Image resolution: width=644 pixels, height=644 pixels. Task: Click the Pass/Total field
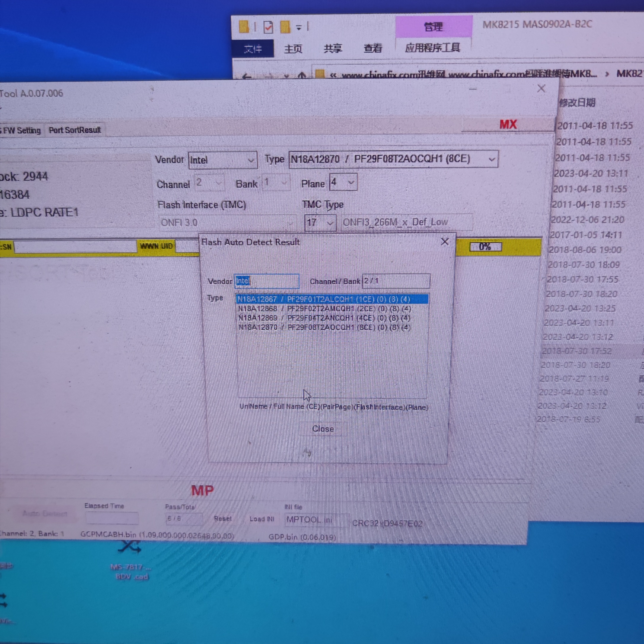[x=184, y=518]
